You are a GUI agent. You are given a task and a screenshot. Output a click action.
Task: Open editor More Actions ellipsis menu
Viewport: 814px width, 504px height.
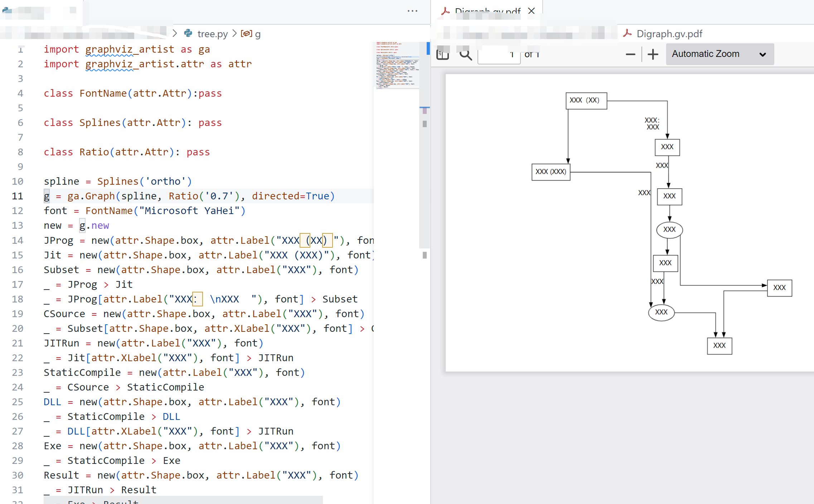pyautogui.click(x=412, y=11)
